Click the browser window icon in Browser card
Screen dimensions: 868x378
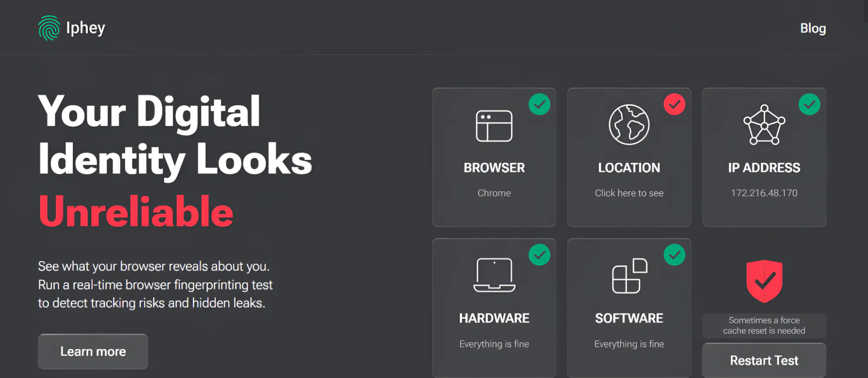(494, 126)
